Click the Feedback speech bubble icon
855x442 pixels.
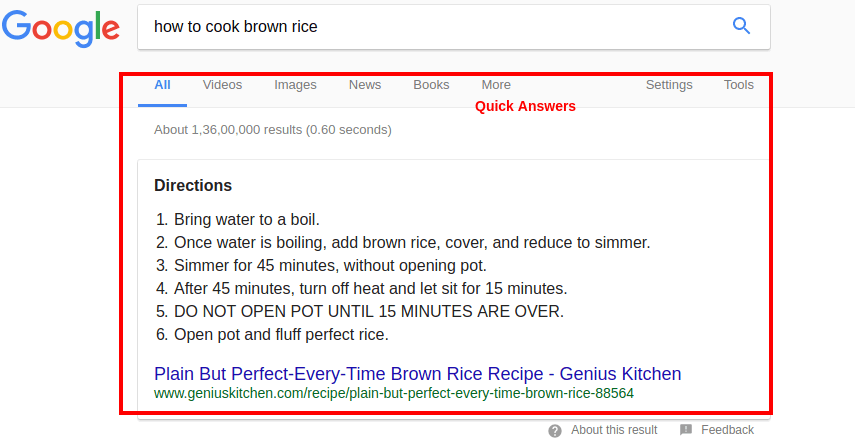coord(686,430)
